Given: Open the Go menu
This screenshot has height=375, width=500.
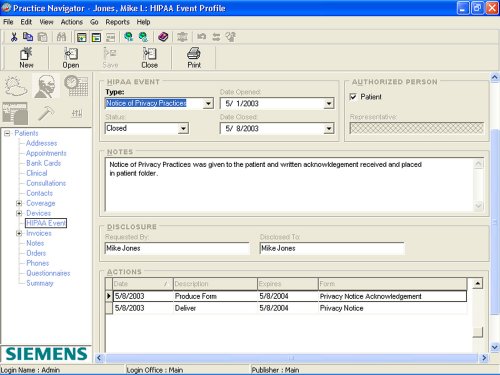Looking at the screenshot, I should [x=94, y=22].
